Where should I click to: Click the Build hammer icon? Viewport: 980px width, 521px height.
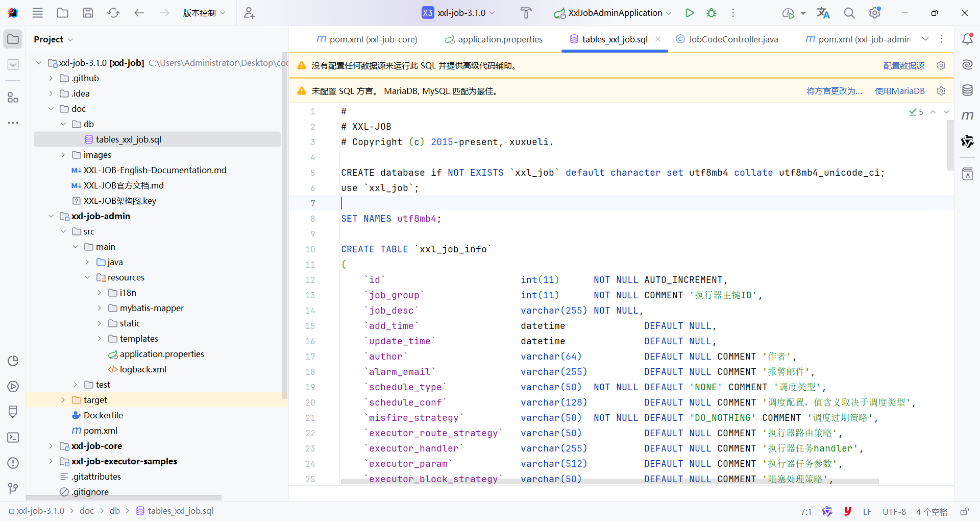[x=526, y=13]
